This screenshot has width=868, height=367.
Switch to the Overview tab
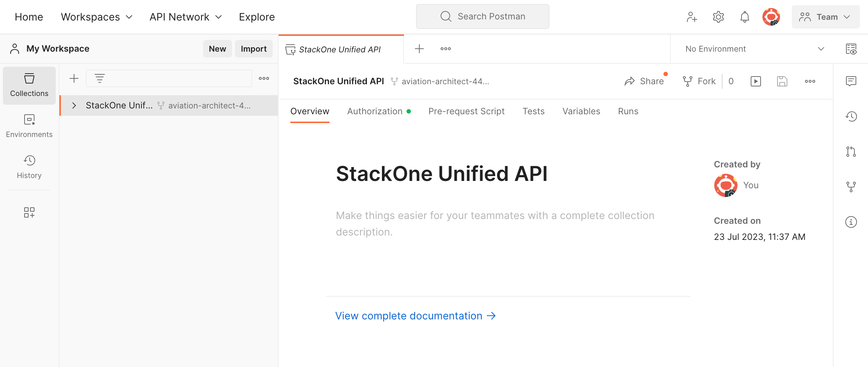(x=310, y=111)
